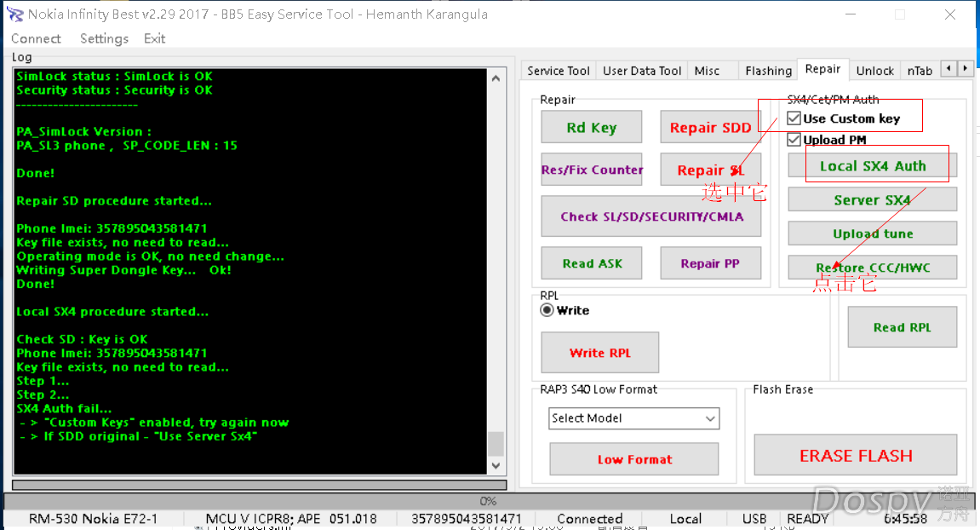This screenshot has height=530, width=980.
Task: Click the Restore CCC/HWC button
Action: (x=873, y=268)
